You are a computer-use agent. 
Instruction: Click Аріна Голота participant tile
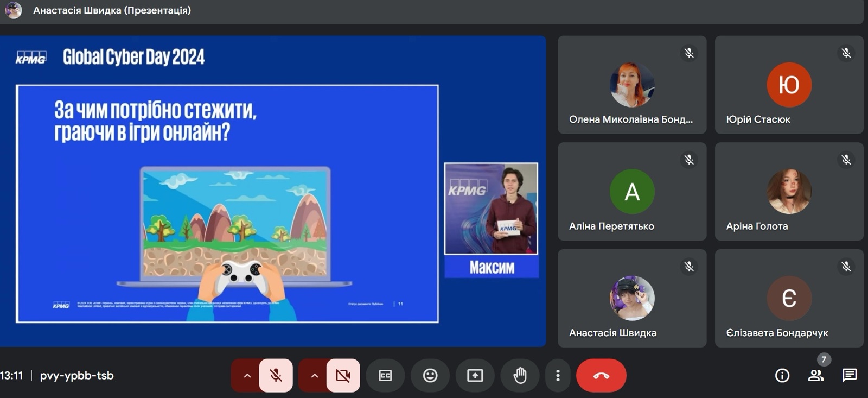point(789,192)
